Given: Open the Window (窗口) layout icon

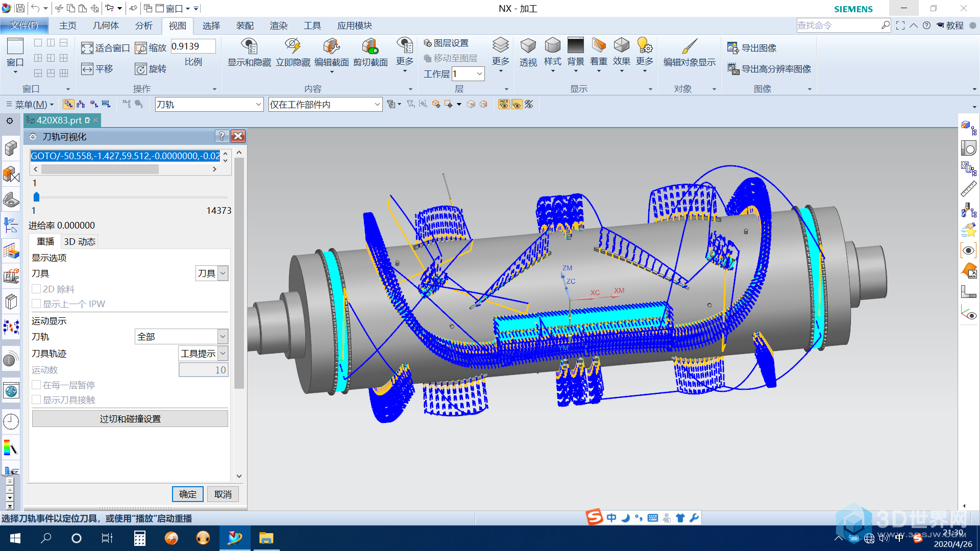Looking at the screenshot, I should pos(15,46).
